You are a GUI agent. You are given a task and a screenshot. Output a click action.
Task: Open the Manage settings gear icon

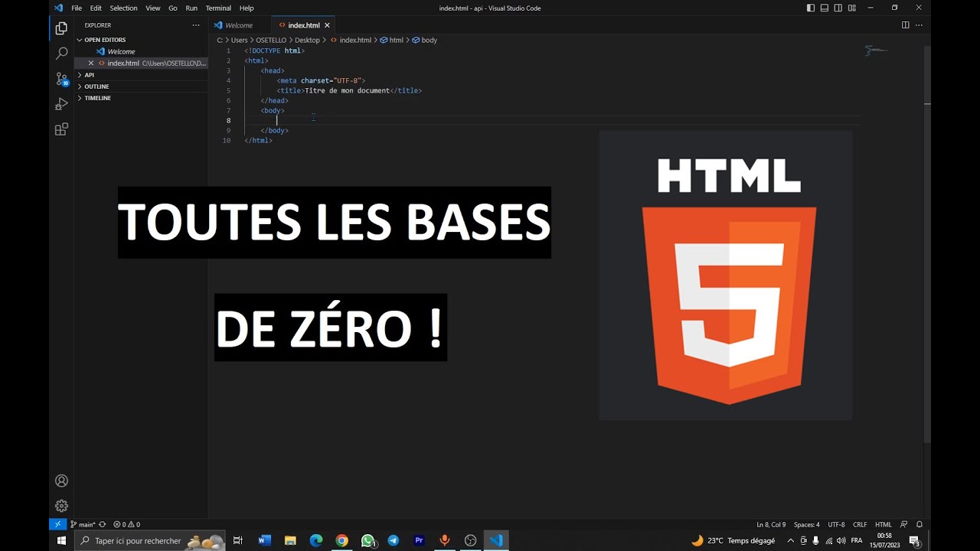click(x=61, y=505)
